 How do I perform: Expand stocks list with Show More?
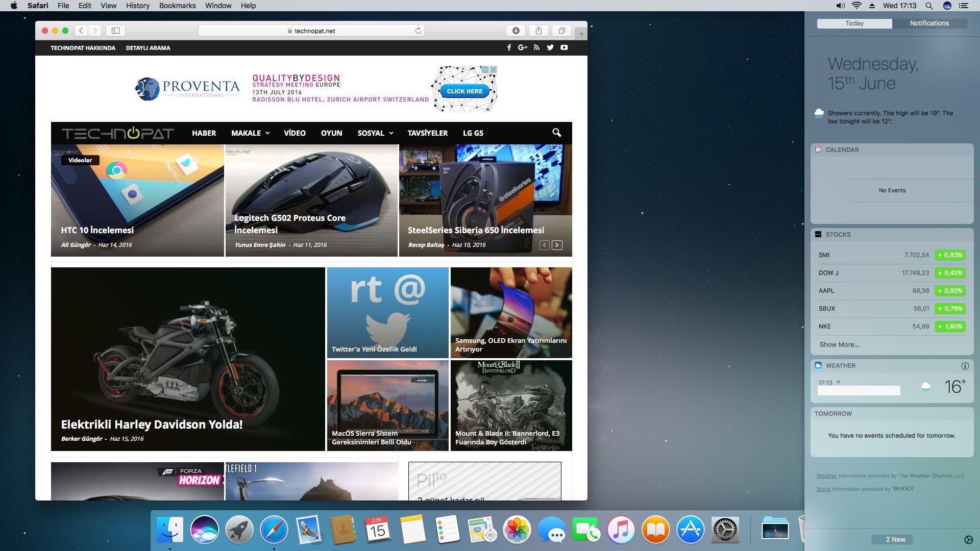pyautogui.click(x=839, y=344)
